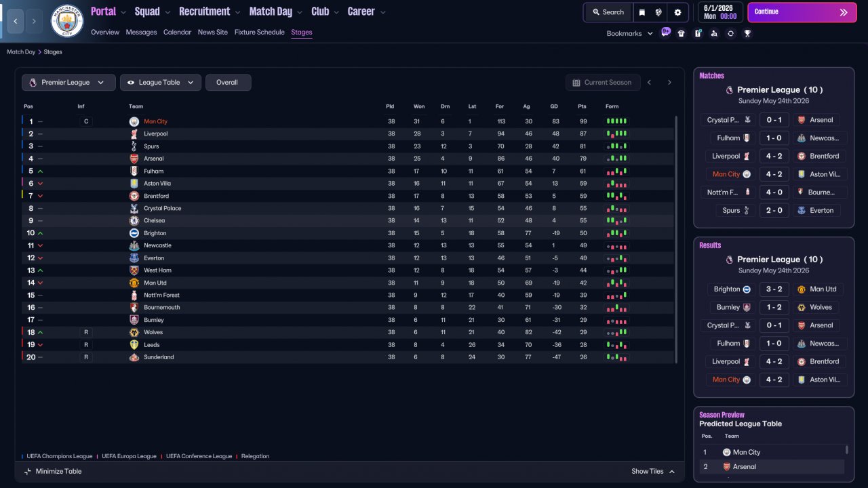The width and height of the screenshot is (868, 488).
Task: Go forward with the right arrow button
Action: coord(34,21)
